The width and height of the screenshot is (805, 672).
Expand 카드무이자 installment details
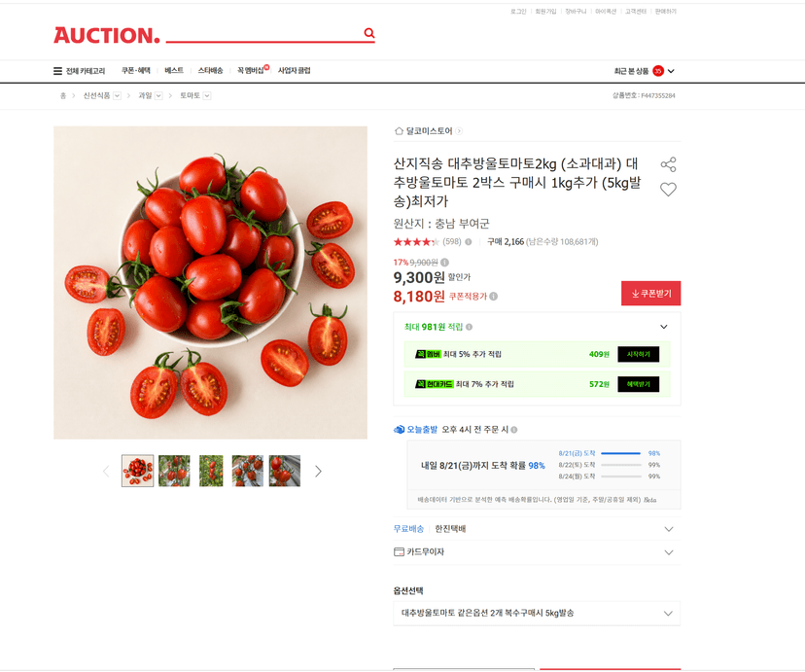click(x=669, y=552)
